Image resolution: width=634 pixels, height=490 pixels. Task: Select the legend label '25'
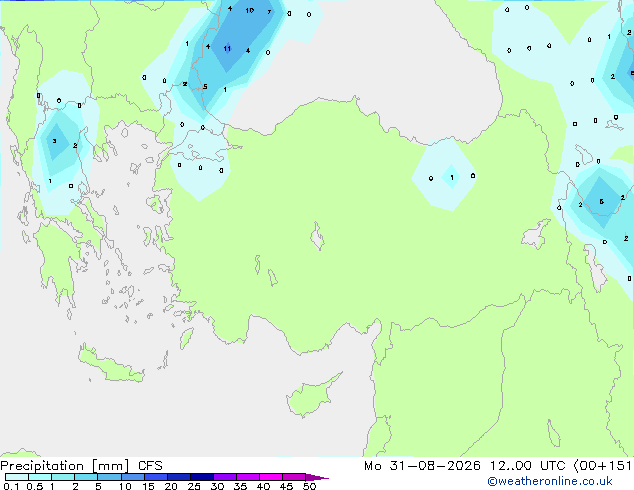[194, 486]
